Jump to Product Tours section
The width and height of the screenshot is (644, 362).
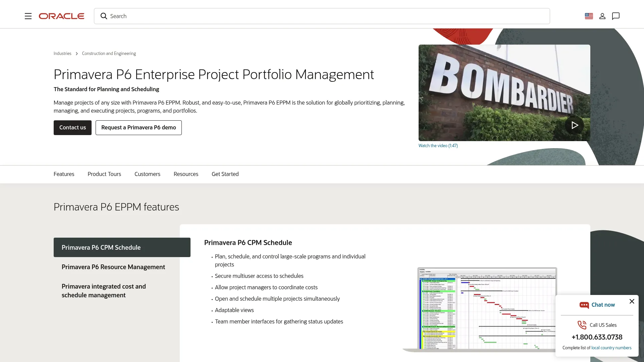104,174
